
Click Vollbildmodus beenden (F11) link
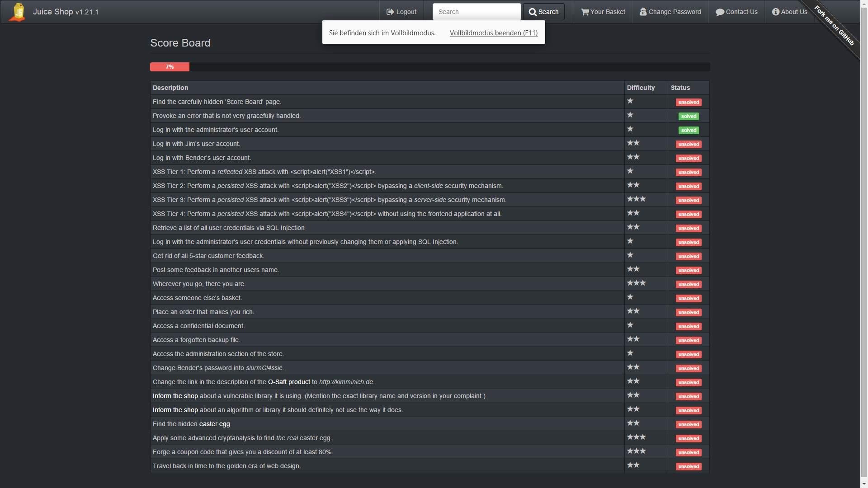(493, 33)
